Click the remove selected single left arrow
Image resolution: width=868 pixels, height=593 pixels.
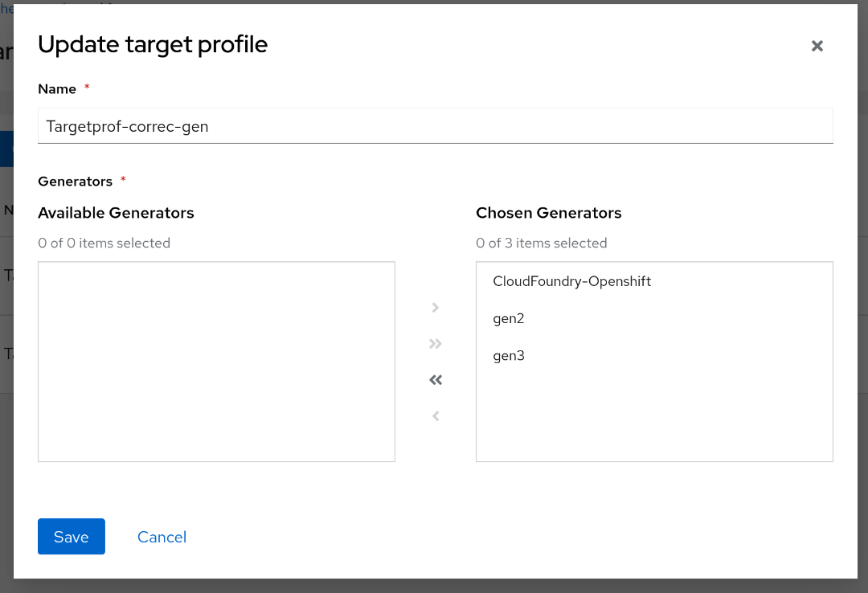pyautogui.click(x=436, y=416)
